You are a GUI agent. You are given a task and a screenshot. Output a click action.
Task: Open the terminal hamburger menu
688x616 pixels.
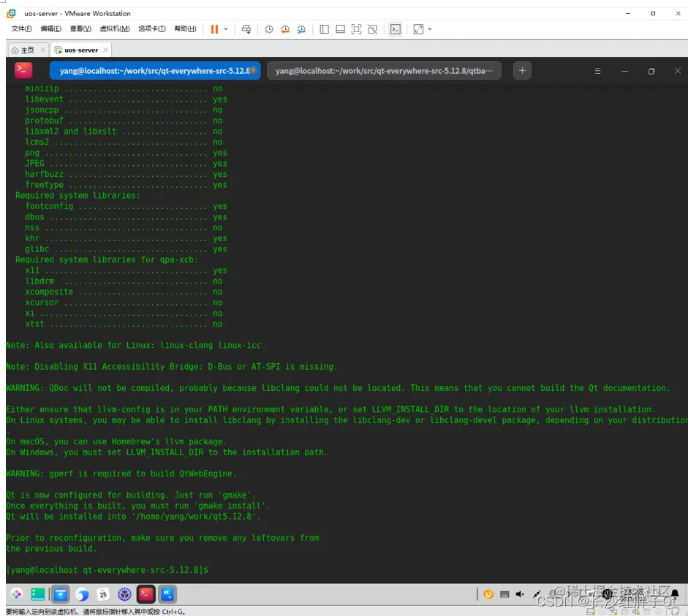point(597,71)
